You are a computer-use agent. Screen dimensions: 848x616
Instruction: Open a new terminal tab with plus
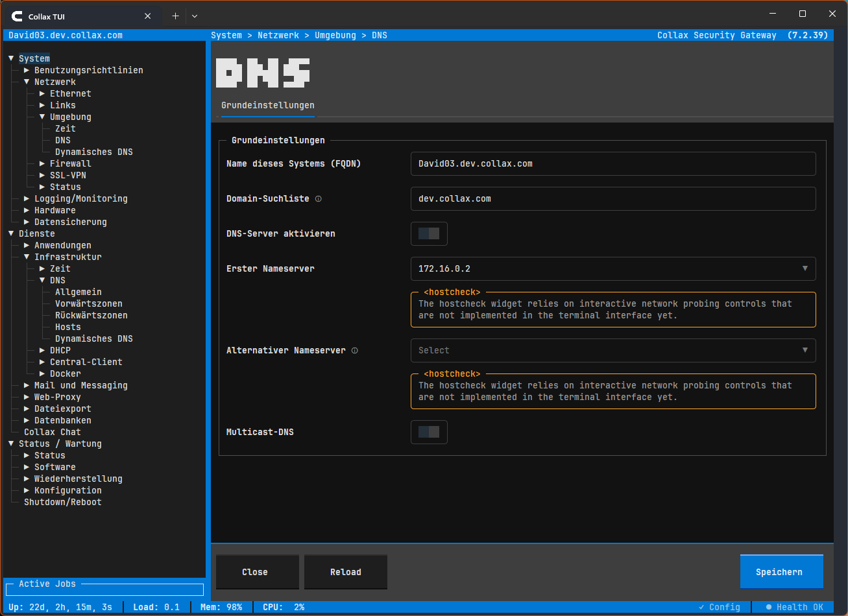coord(175,16)
